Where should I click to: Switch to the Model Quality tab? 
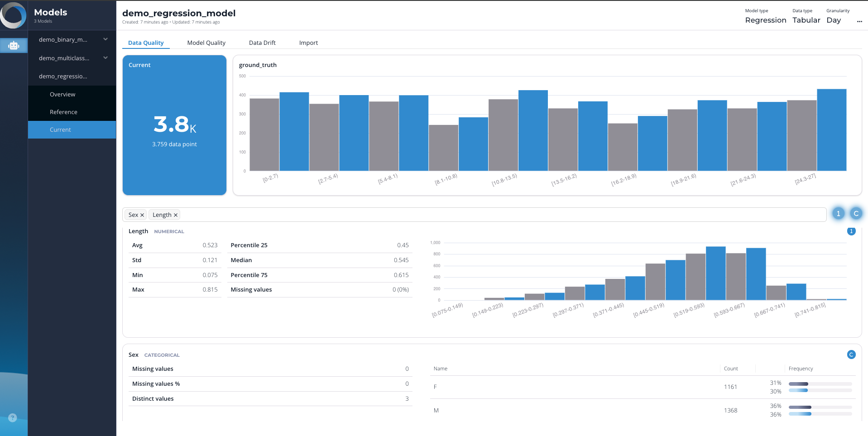click(206, 43)
